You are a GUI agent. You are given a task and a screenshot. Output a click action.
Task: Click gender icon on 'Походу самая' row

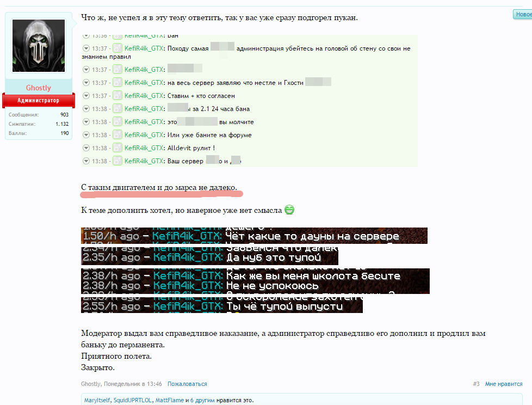click(x=117, y=48)
